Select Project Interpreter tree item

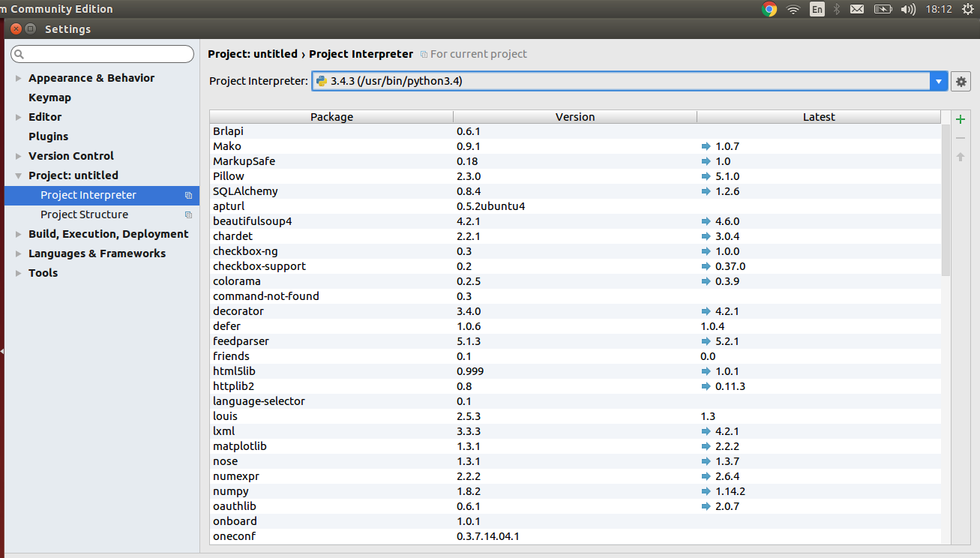[102, 195]
